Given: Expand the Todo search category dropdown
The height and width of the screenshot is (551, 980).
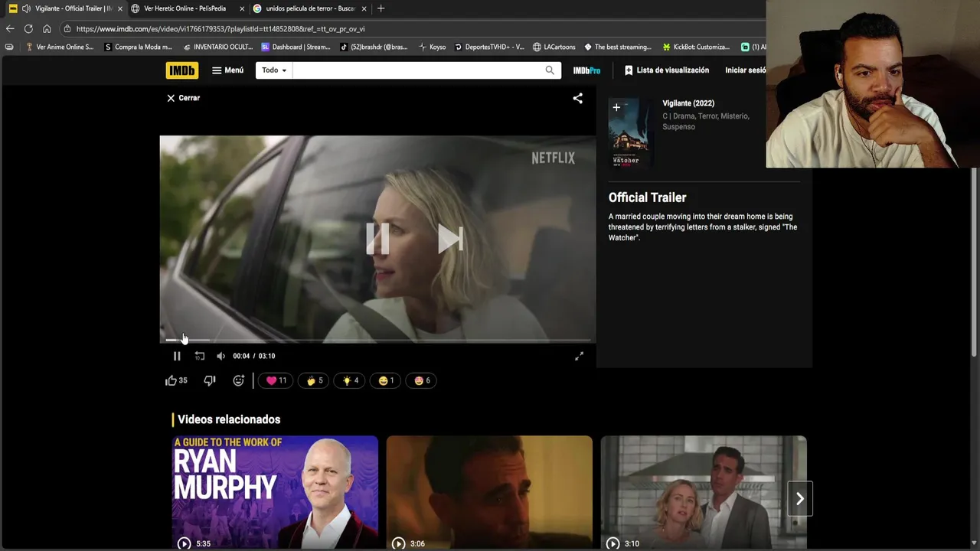Looking at the screenshot, I should coord(273,70).
